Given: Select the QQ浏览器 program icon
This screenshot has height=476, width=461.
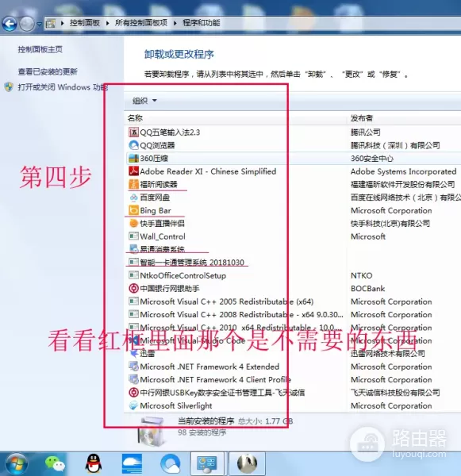Looking at the screenshot, I should tap(133, 145).
